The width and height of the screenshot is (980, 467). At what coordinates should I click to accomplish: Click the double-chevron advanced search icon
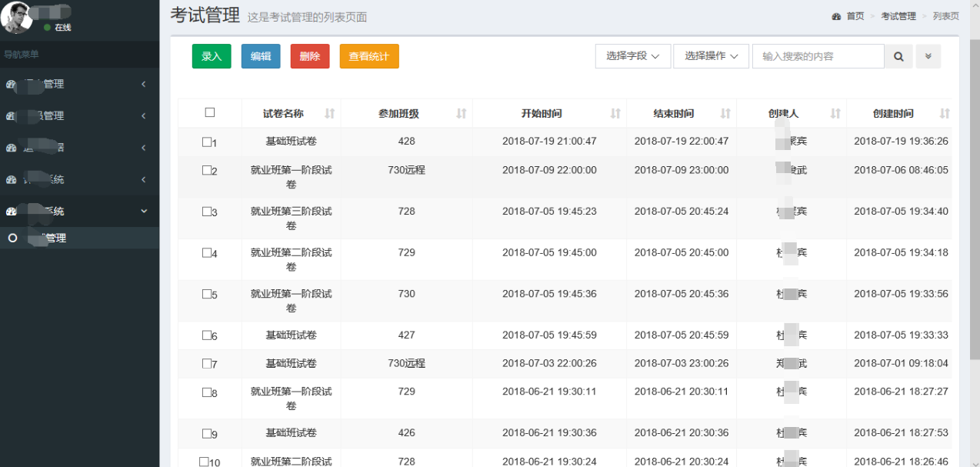928,56
